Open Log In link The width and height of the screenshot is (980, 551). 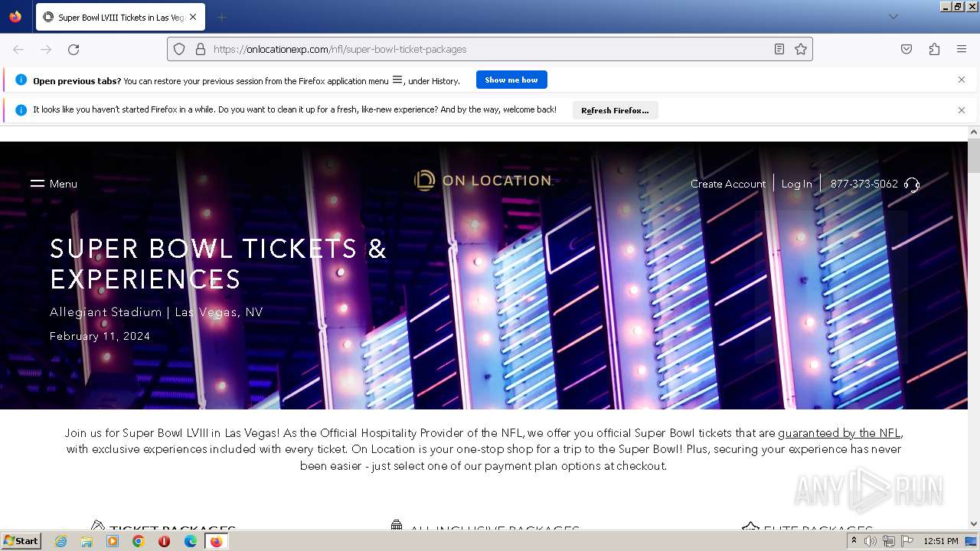[796, 184]
